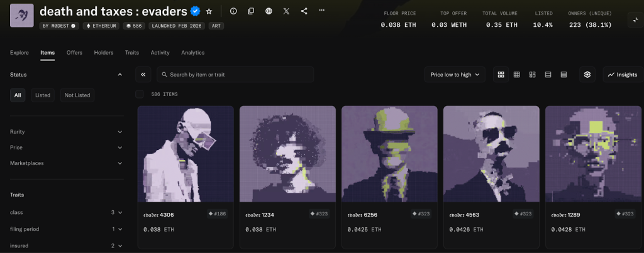Click the star icon to watchlist collection
The height and width of the screenshot is (253, 644).
[x=209, y=11]
